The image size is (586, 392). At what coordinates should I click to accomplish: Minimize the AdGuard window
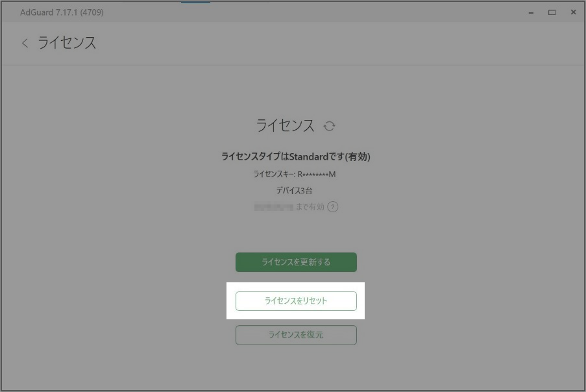(530, 12)
